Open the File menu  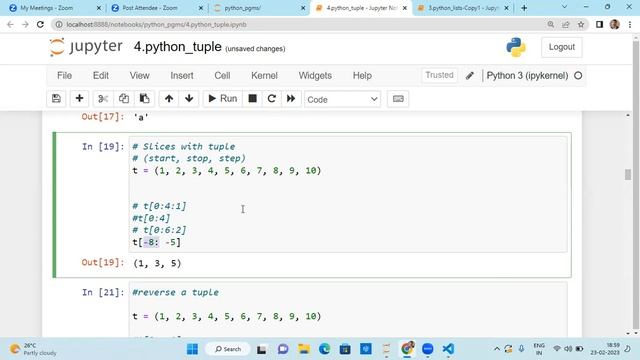[x=64, y=76]
